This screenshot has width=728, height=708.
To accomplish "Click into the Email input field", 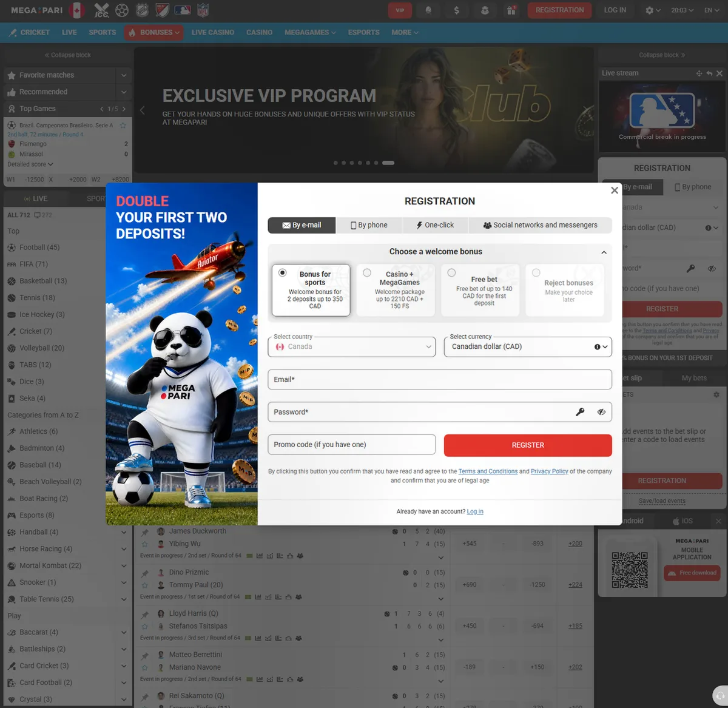I will click(440, 380).
